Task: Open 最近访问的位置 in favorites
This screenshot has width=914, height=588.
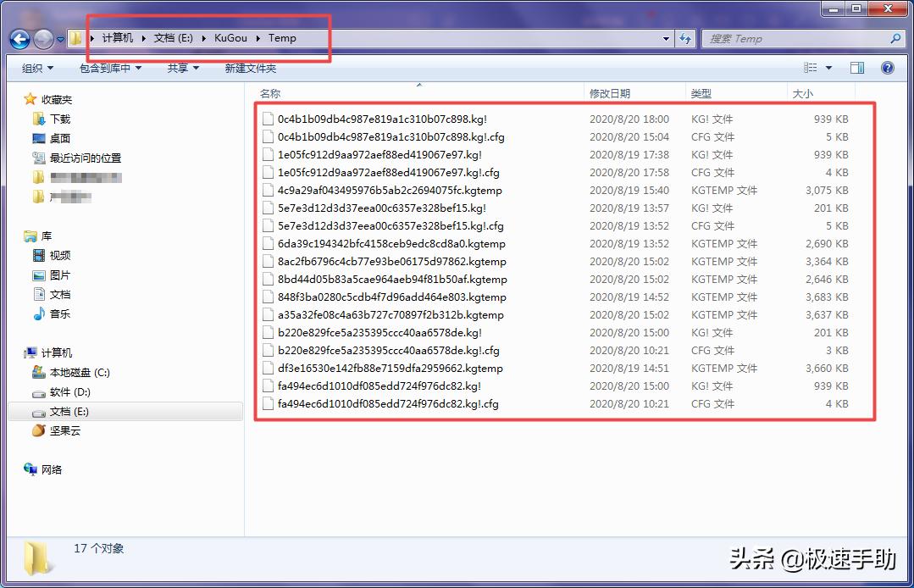Action: point(86,158)
